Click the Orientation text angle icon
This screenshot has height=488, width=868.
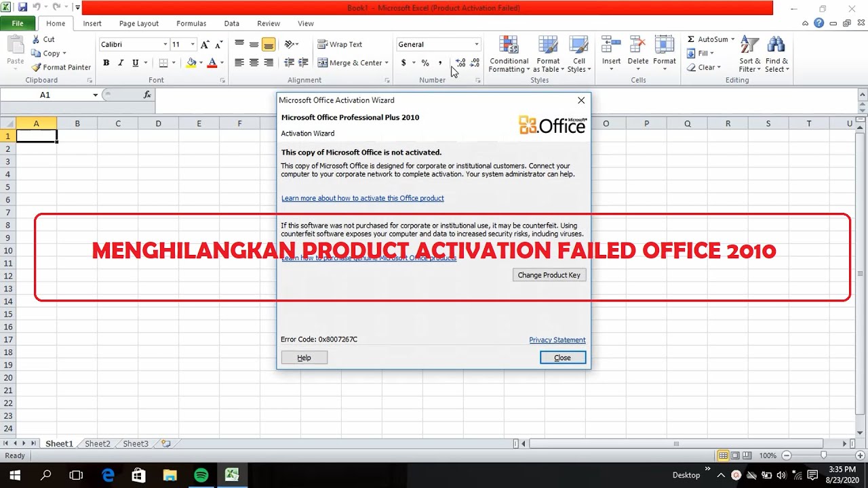(290, 45)
